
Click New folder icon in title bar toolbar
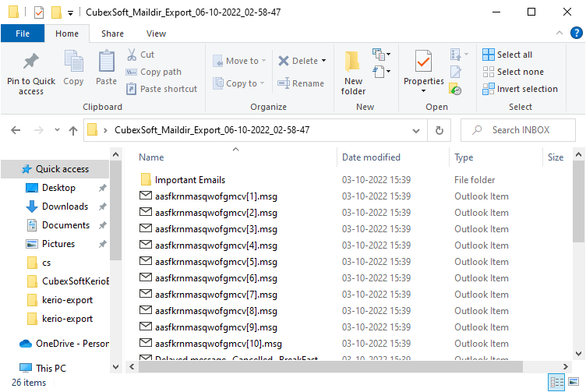point(56,12)
